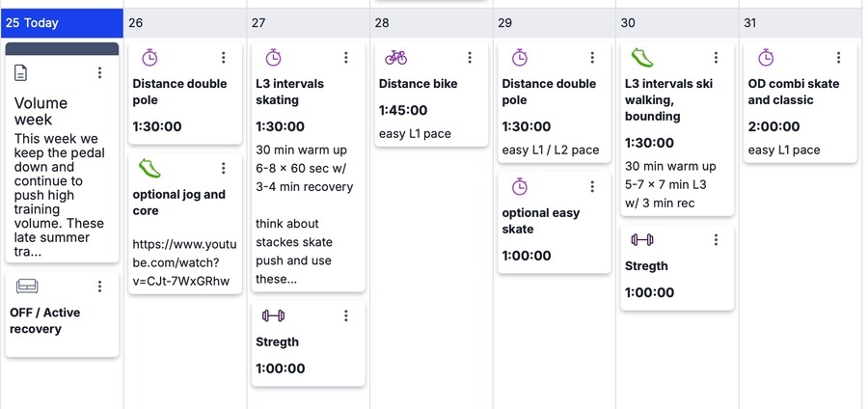Screen dimensions: 868x409
Task: Open the kebab menu on L3 intervals skating
Action: [346, 58]
